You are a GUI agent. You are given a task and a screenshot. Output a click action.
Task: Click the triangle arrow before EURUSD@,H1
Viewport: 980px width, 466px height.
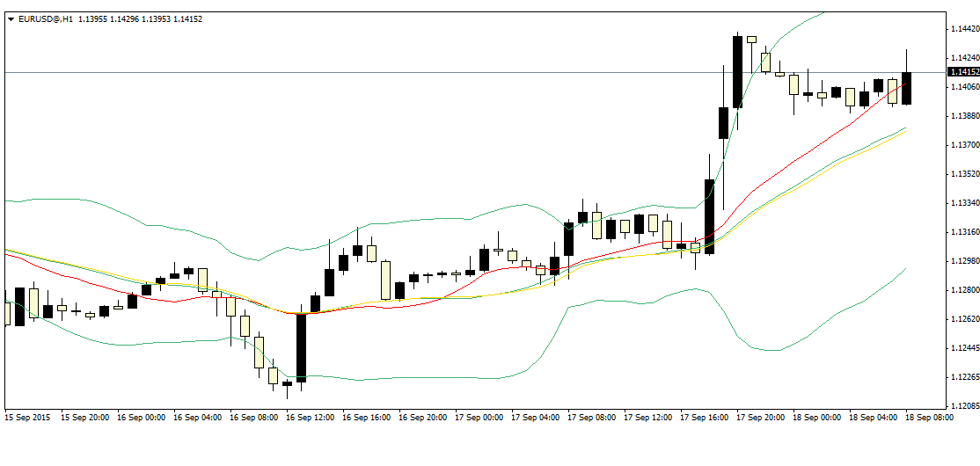click(x=10, y=18)
